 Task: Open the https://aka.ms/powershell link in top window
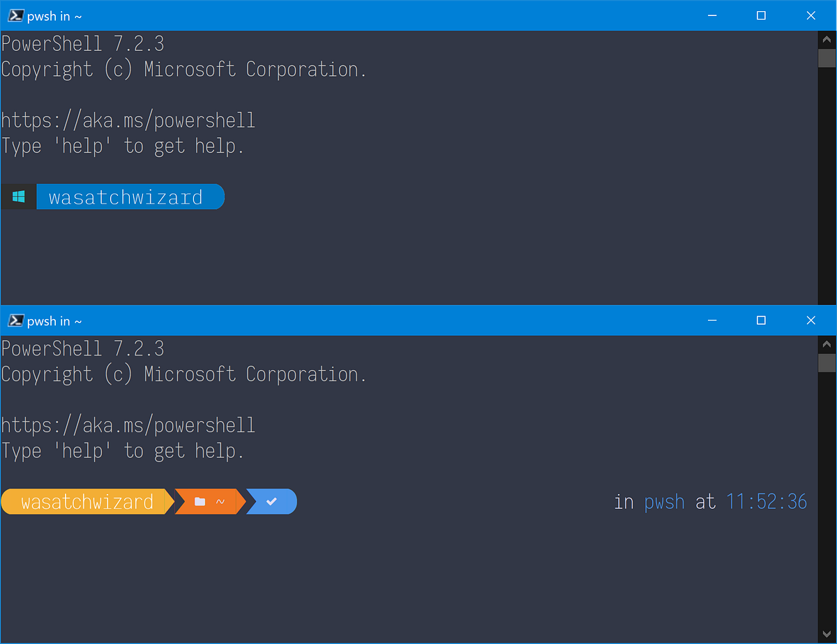click(x=128, y=119)
